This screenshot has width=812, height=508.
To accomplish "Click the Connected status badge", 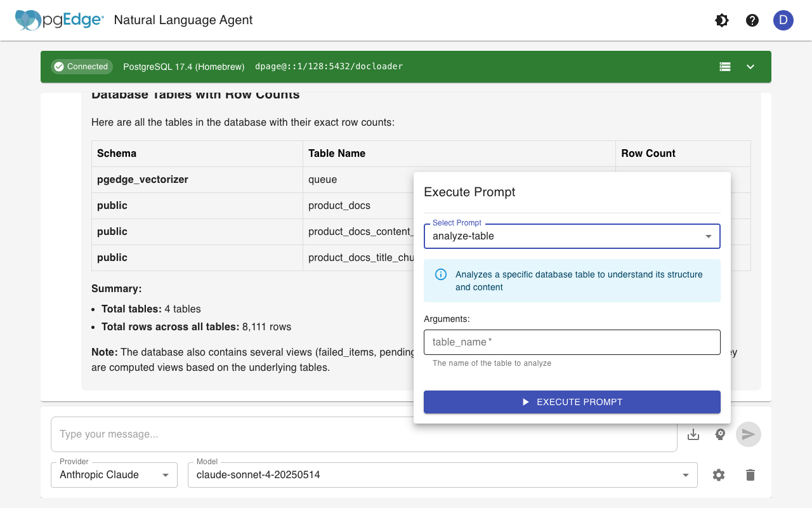I will [x=81, y=67].
